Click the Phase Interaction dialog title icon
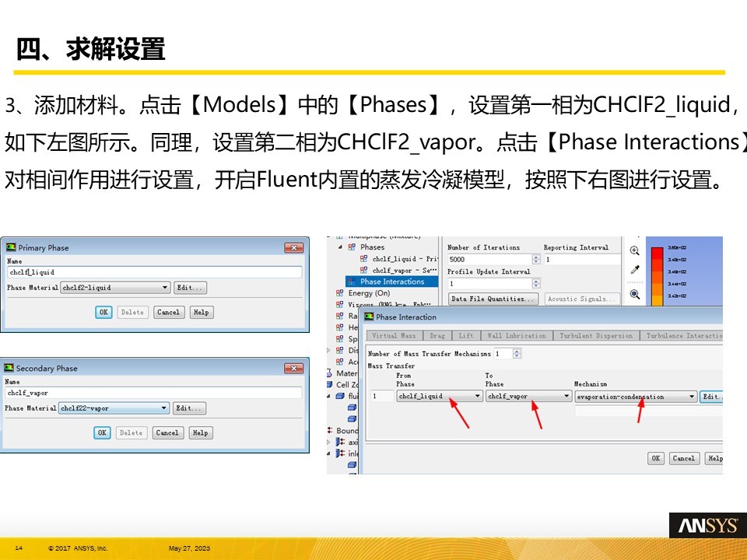The height and width of the screenshot is (560, 747). [x=369, y=317]
